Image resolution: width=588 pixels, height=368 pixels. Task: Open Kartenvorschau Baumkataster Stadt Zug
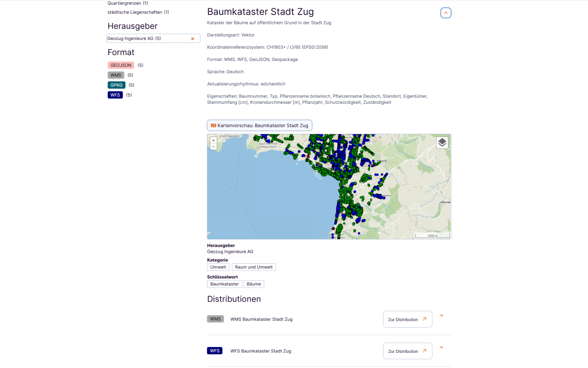pos(260,125)
